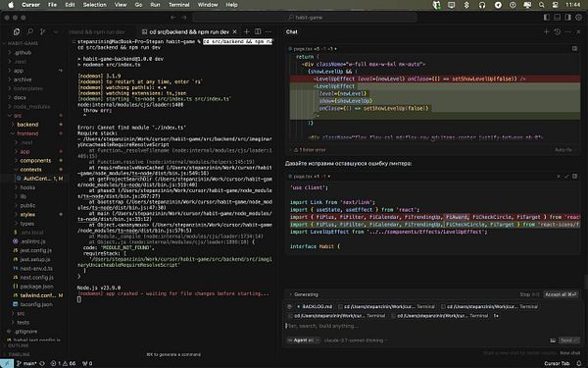The image size is (588, 368).
Task: Open Cursor Tab status item
Action: (x=557, y=363)
